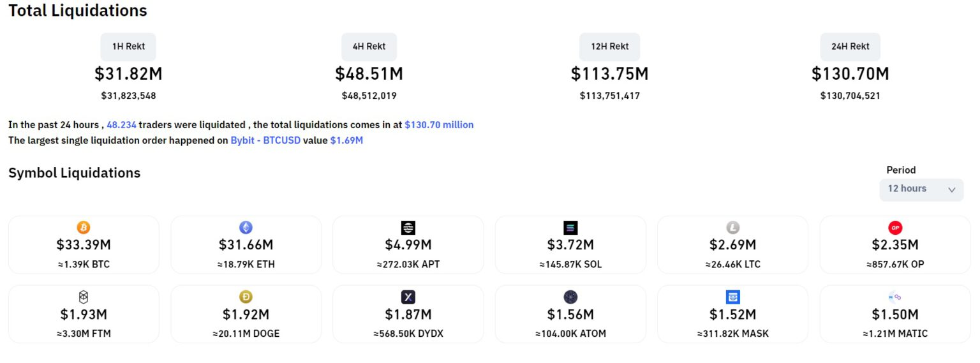Click the Cosmos (ATOM) icon
The width and height of the screenshot is (980, 363).
point(570,297)
